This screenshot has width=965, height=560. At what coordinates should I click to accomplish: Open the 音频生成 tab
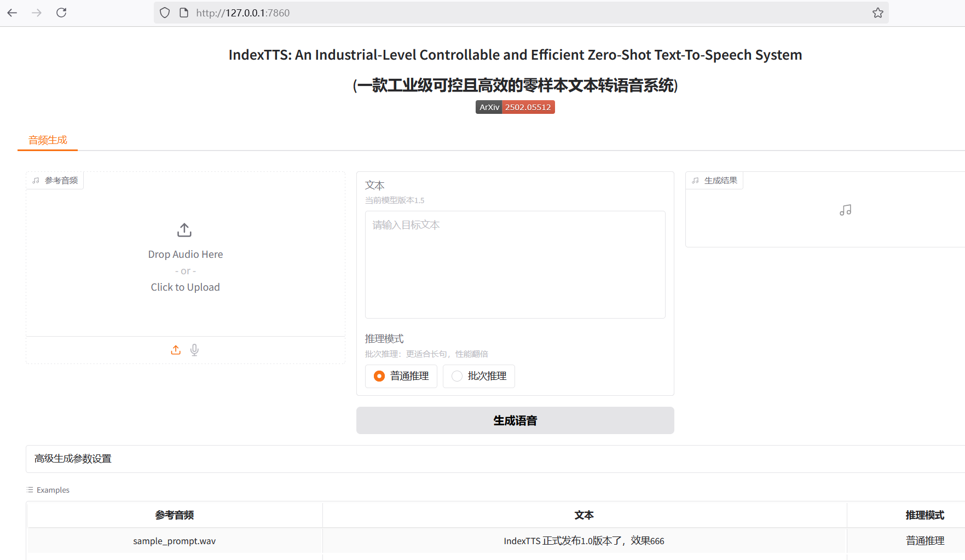48,140
